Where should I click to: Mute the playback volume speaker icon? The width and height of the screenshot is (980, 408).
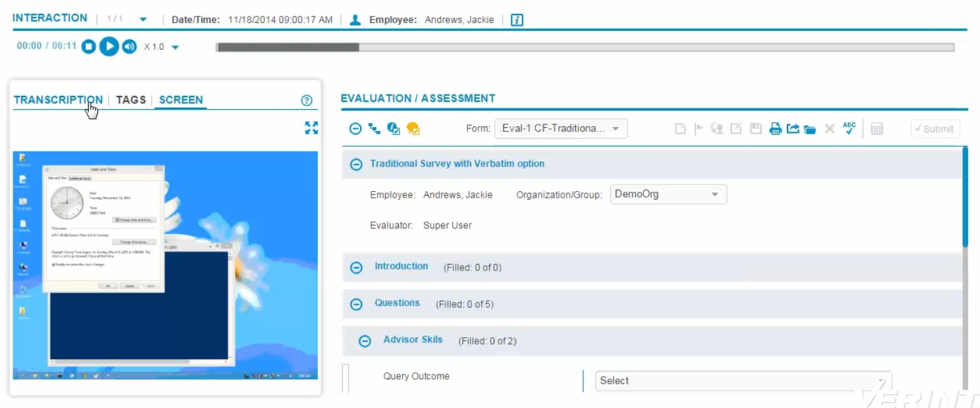[130, 47]
